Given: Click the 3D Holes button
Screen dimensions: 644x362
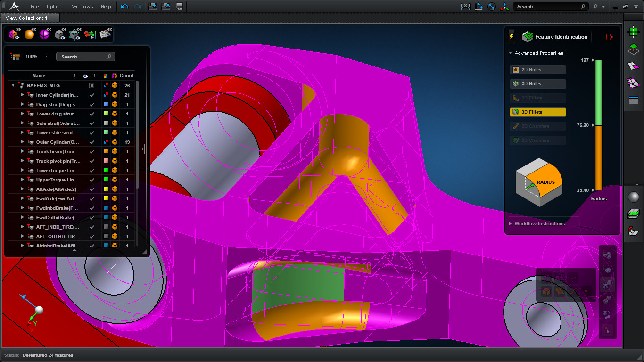Looking at the screenshot, I should pos(538,84).
